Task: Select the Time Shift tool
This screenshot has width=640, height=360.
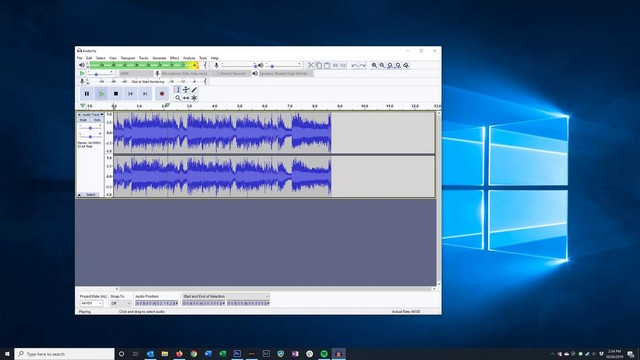Action: 186,98
